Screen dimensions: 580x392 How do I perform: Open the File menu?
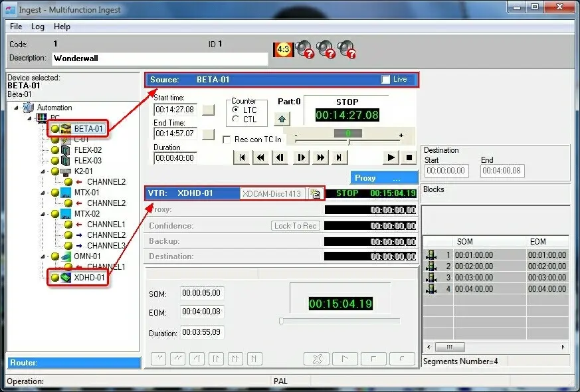point(16,27)
